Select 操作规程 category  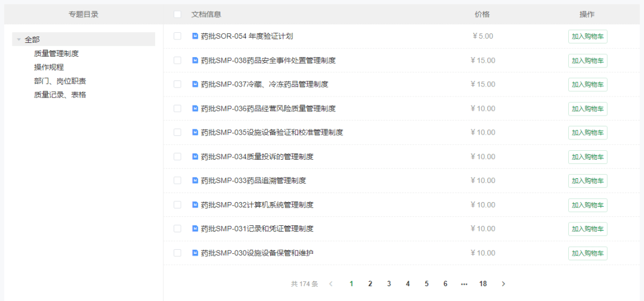pyautogui.click(x=49, y=67)
